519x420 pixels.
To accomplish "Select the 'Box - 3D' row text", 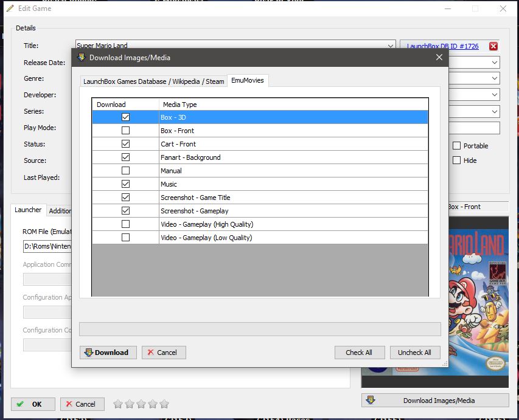I will tap(173, 117).
